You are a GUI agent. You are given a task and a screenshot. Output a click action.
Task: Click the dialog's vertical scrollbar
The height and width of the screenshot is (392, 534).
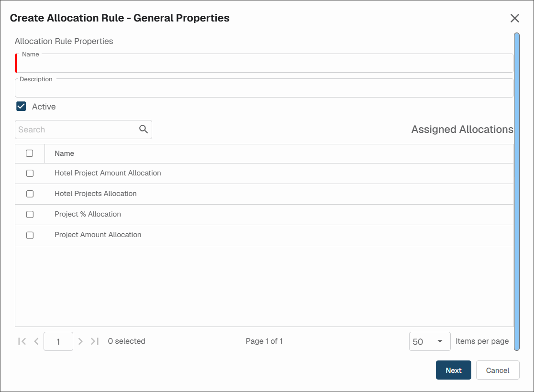click(517, 192)
